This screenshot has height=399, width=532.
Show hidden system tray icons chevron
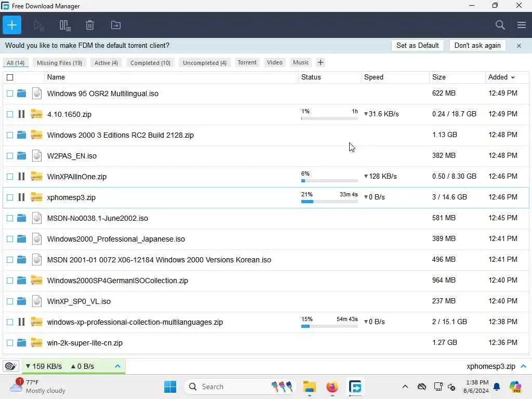pos(405,387)
